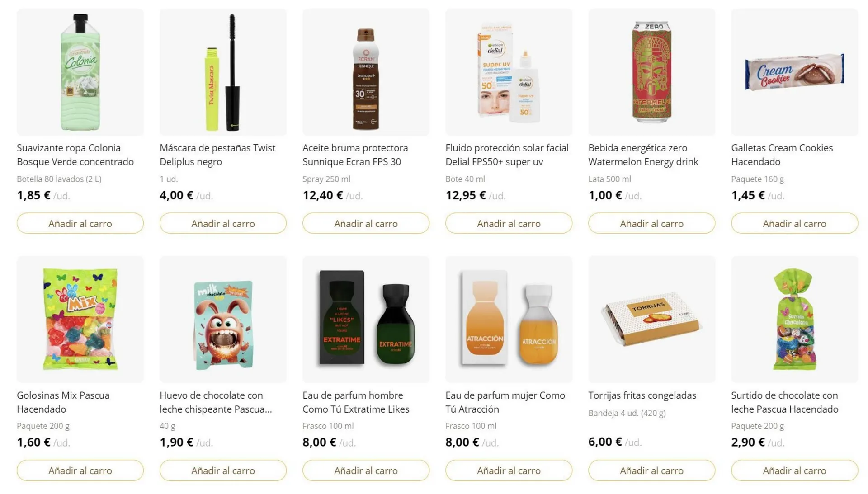Open Huevo de chocolate chispeante Pascua title
The image size is (868, 494).
point(216,402)
